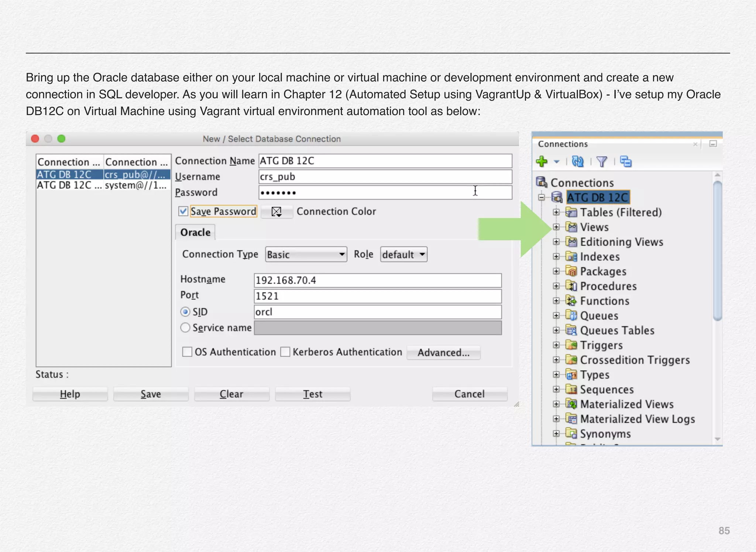The height and width of the screenshot is (552, 756).
Task: Click the Hostname input field
Action: coord(378,280)
